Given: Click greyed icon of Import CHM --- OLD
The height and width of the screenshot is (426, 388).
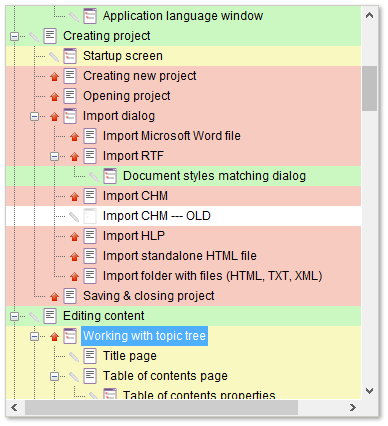Looking at the screenshot, I should point(90,216).
